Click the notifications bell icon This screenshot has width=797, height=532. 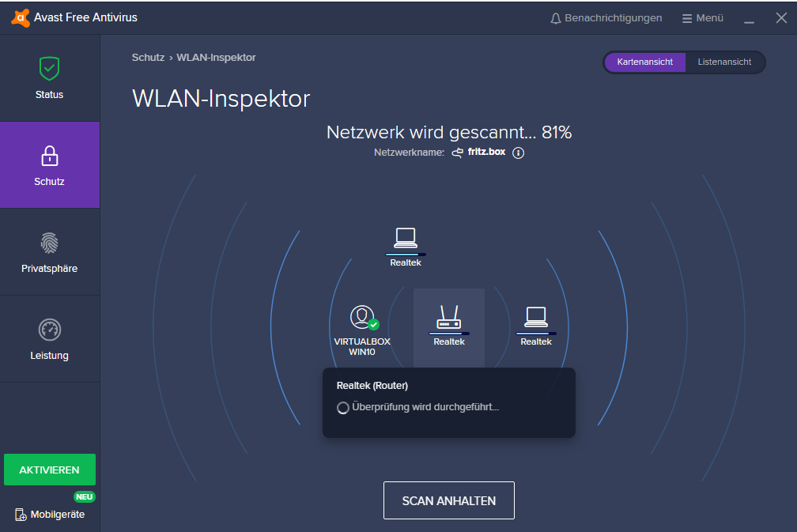pos(556,18)
